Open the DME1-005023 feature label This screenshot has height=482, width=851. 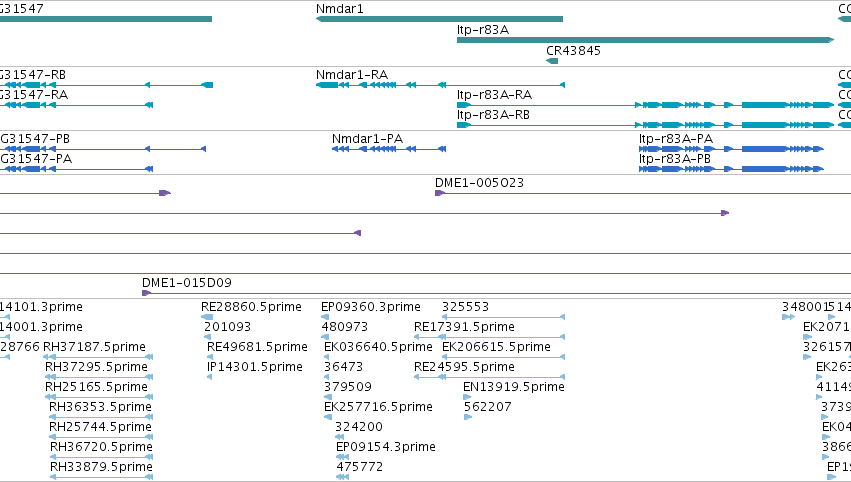(479, 183)
